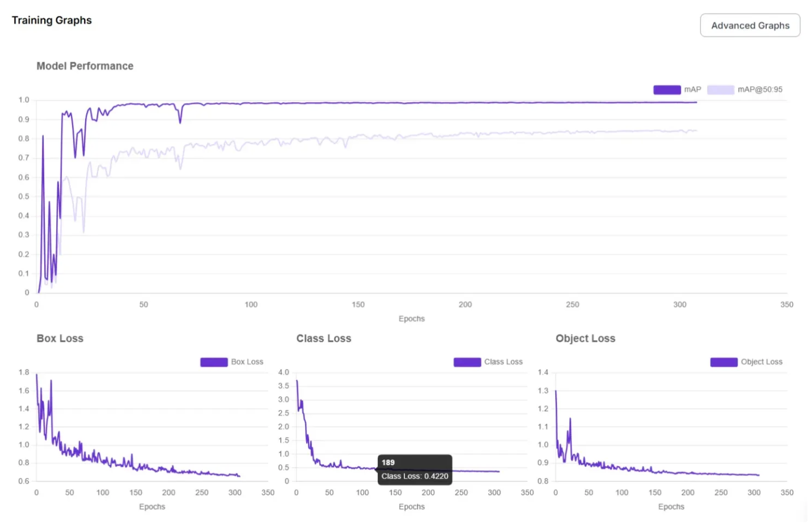Click Epochs axis label under Model Performance
The image size is (812, 525).
click(411, 319)
